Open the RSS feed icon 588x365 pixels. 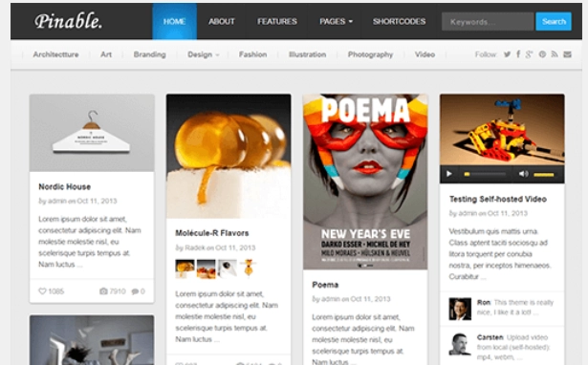coord(555,54)
